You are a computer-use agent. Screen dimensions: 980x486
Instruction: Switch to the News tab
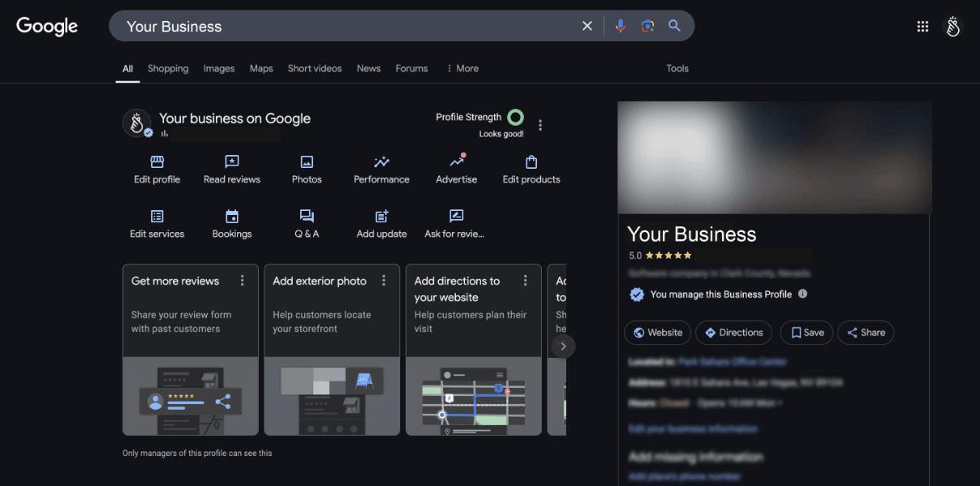(368, 68)
